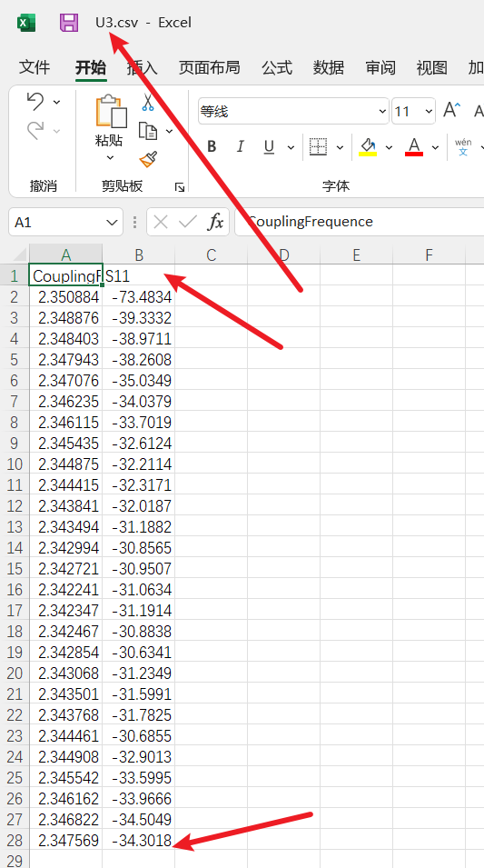Toggle underline formatting
The width and height of the screenshot is (484, 868).
269,146
